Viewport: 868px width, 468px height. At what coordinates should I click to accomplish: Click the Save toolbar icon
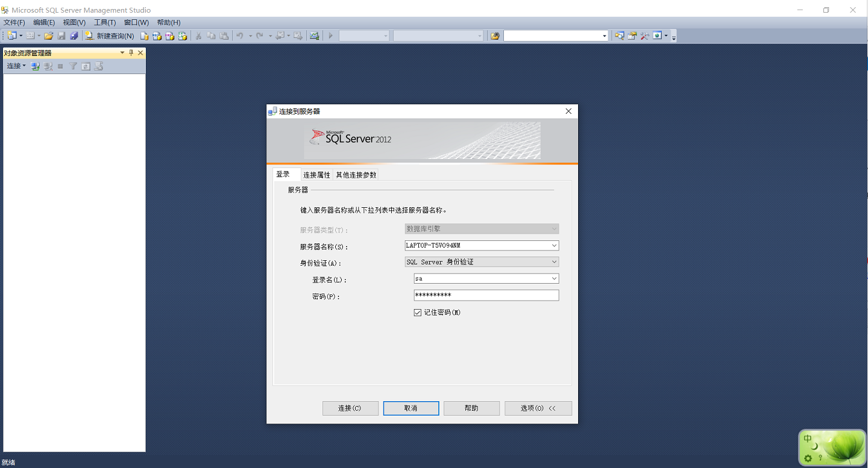(61, 36)
